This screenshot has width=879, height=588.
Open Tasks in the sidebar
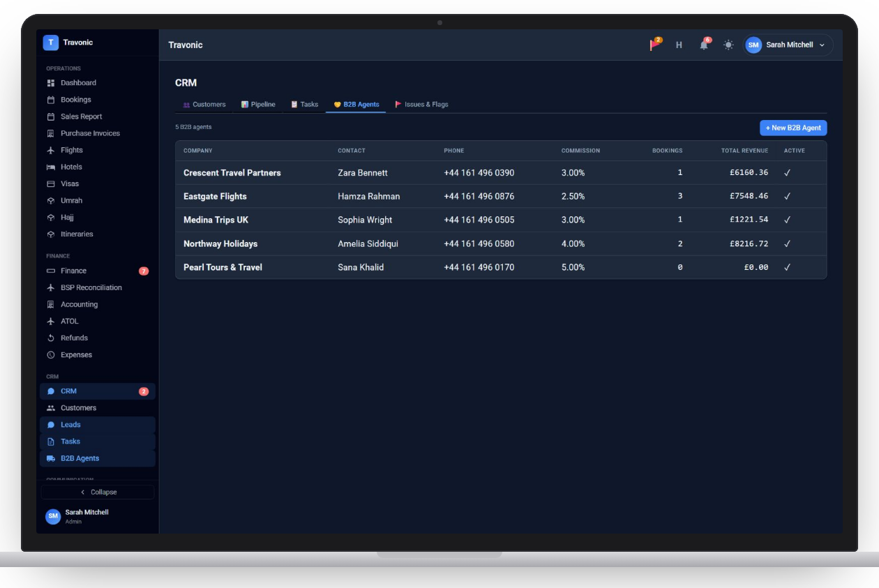pyautogui.click(x=98, y=442)
